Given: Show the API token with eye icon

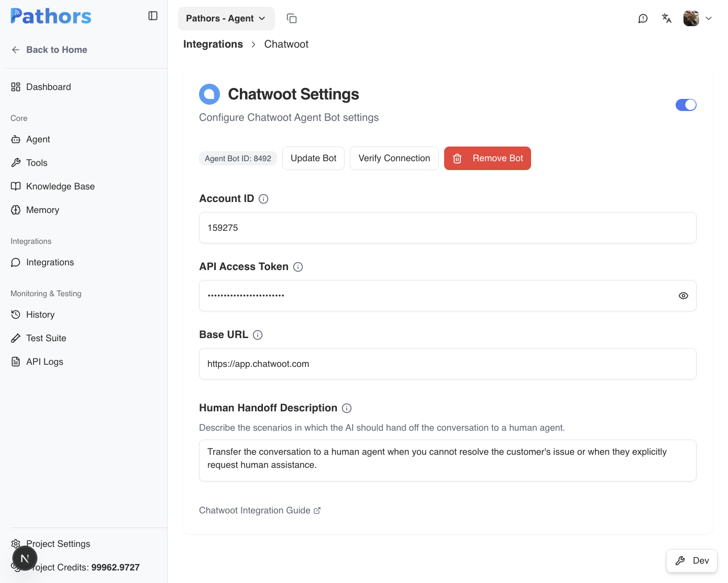Looking at the screenshot, I should pyautogui.click(x=683, y=296).
